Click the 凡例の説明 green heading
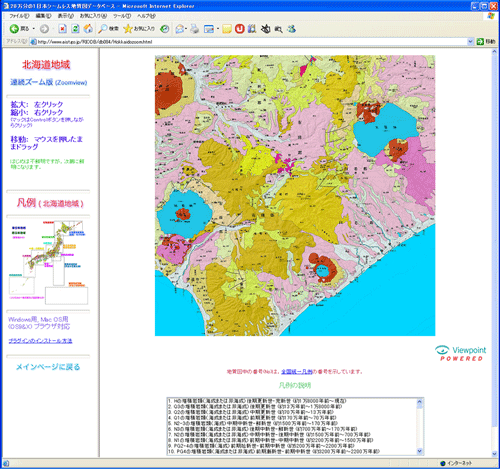 tap(295, 385)
